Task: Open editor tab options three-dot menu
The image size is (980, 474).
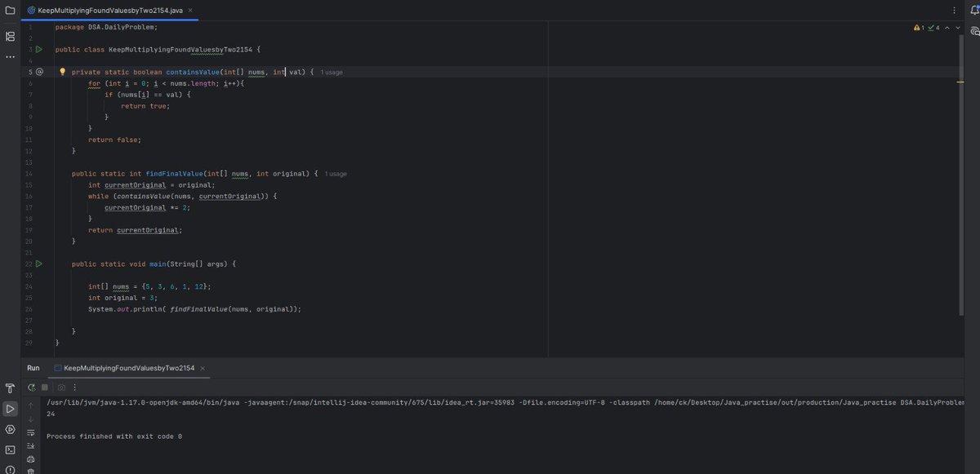Action: tap(954, 11)
